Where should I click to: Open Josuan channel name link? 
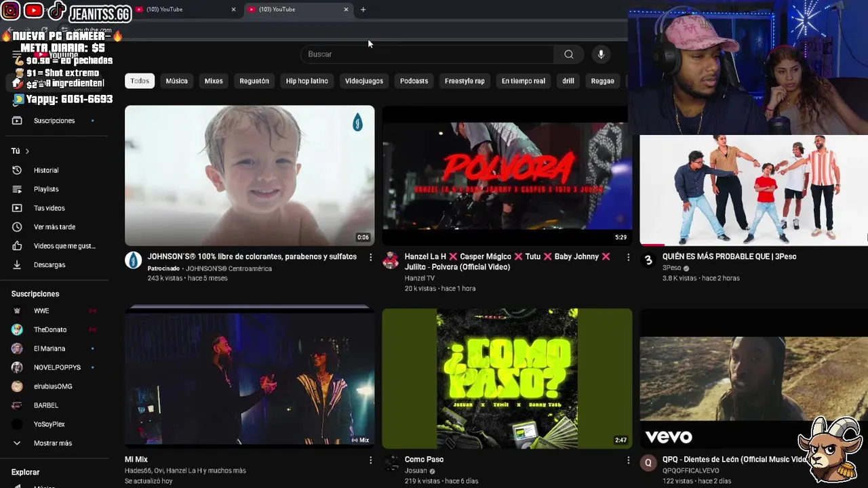[x=416, y=470]
